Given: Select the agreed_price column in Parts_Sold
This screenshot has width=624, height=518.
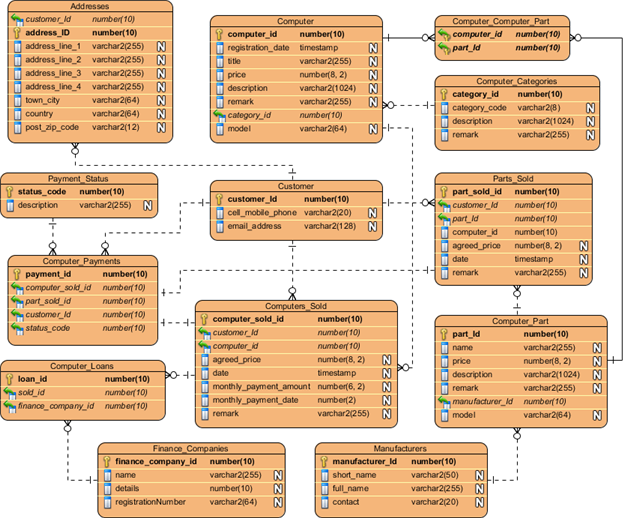Looking at the screenshot, I should [x=476, y=246].
